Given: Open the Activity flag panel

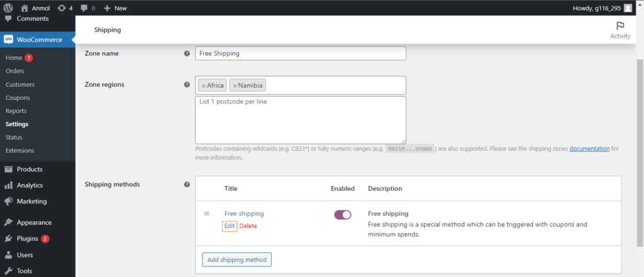Looking at the screenshot, I should 620,30.
